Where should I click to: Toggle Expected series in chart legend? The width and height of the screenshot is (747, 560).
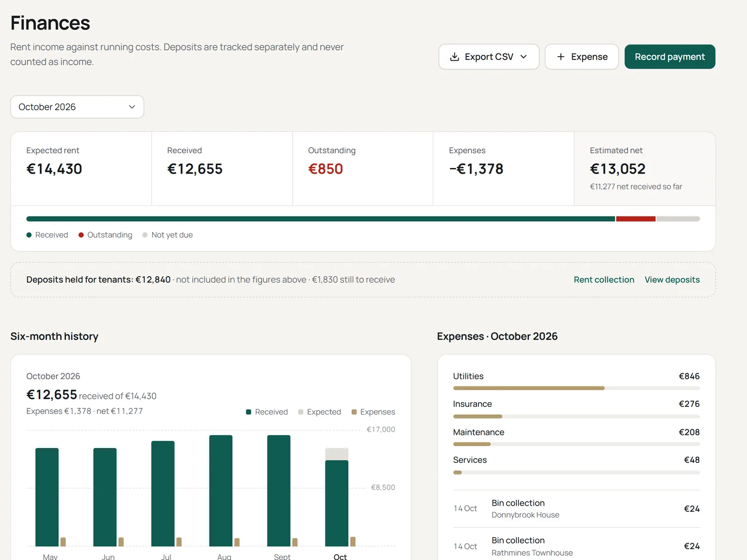(x=320, y=412)
